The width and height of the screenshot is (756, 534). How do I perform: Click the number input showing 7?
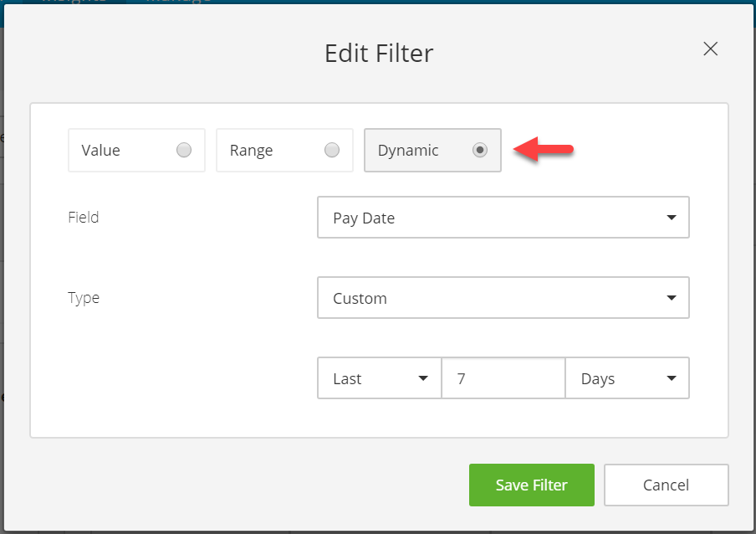pyautogui.click(x=503, y=378)
